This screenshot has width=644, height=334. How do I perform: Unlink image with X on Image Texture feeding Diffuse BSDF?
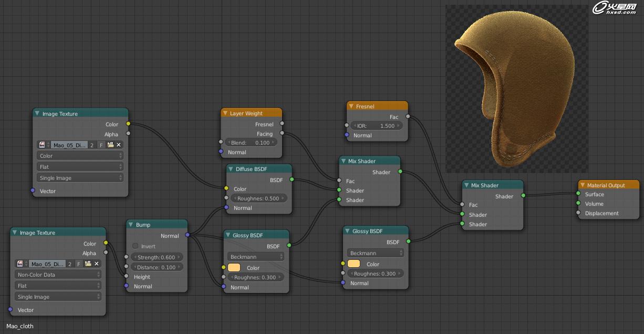119,145
